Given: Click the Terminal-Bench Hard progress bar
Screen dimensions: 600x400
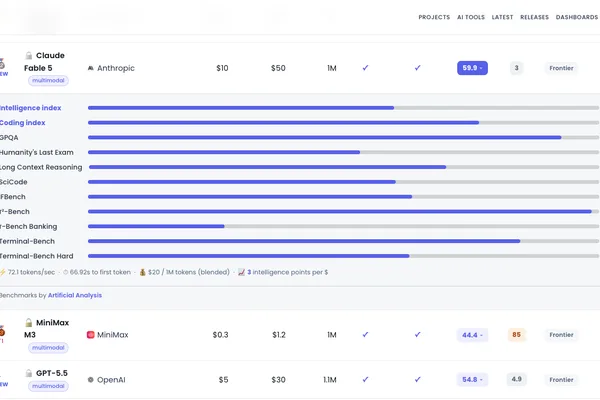Looking at the screenshot, I should (x=343, y=256).
